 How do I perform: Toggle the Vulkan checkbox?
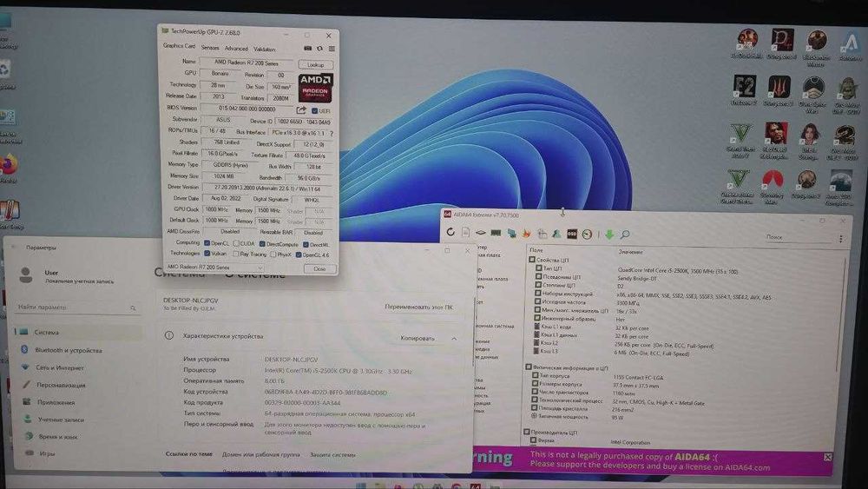click(207, 253)
